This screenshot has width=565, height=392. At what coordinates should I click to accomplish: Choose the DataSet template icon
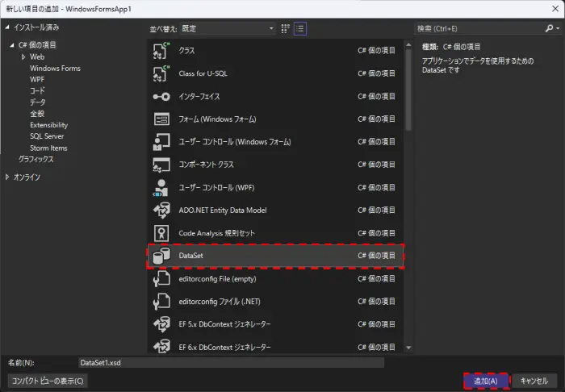coord(160,256)
